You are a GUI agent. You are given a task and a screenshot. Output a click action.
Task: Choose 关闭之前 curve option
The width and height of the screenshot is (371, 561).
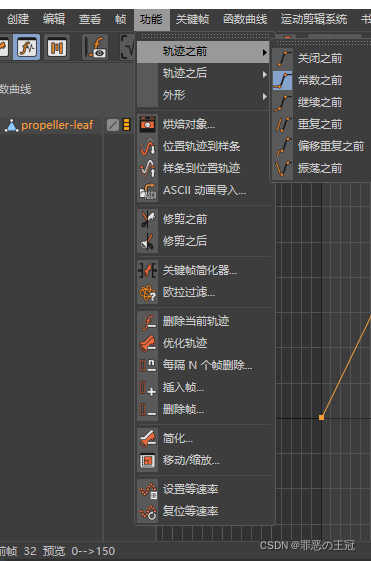321,58
